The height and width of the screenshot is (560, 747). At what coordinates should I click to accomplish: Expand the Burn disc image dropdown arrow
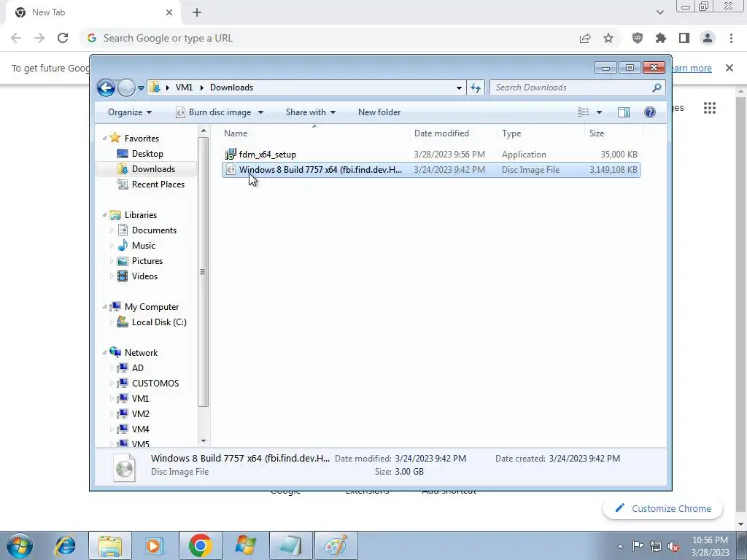(260, 112)
